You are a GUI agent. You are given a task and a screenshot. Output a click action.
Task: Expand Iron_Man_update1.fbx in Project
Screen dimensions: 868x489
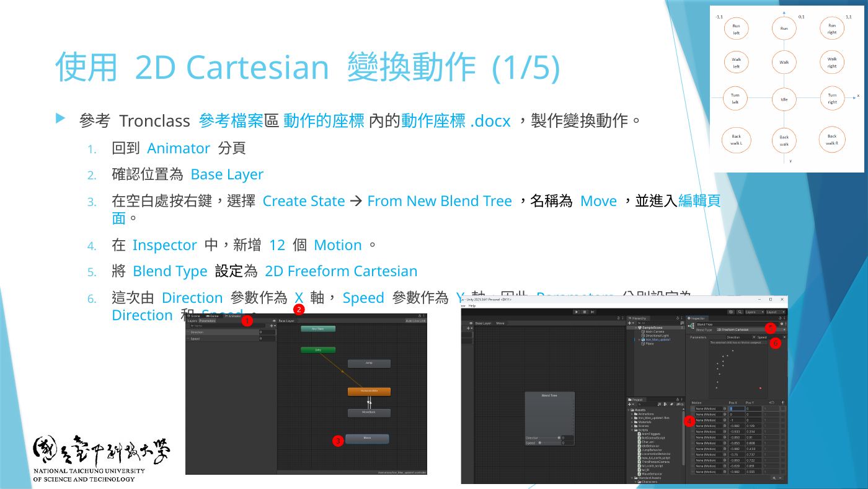click(632, 418)
